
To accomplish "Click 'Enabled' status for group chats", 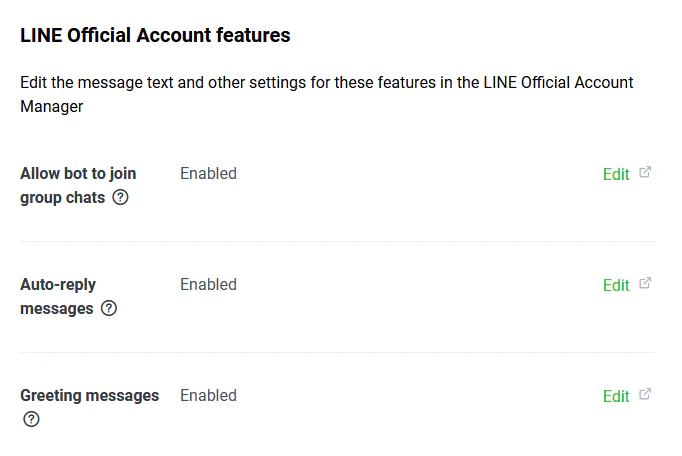I will (208, 174).
